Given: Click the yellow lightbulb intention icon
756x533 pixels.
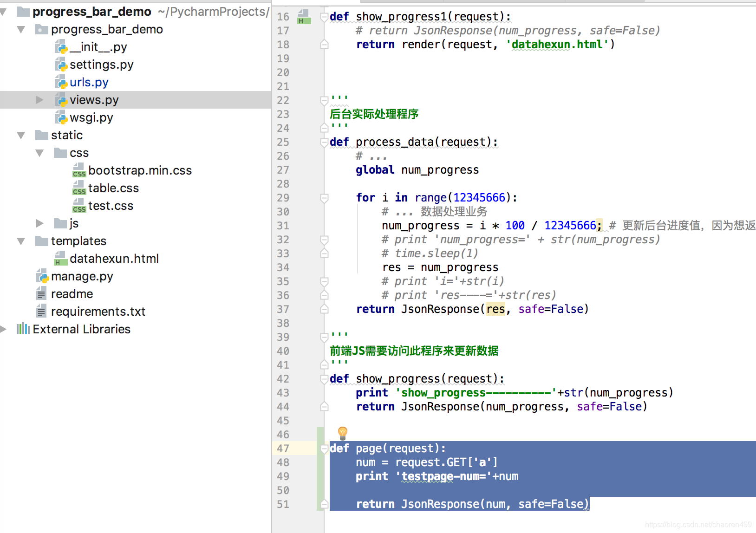Looking at the screenshot, I should [x=343, y=433].
